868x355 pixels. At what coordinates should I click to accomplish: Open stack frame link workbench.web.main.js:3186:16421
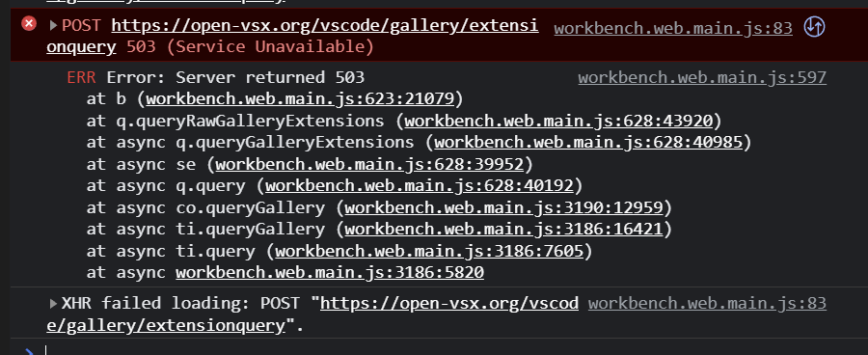tap(504, 230)
